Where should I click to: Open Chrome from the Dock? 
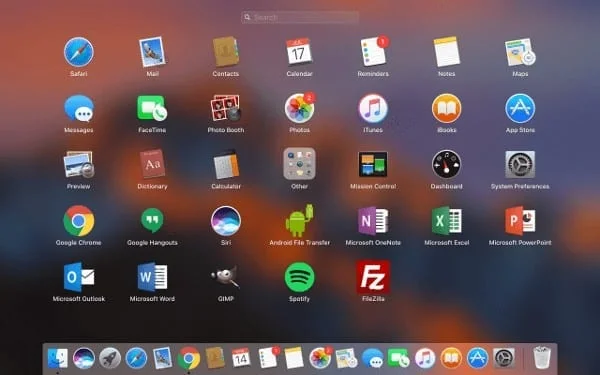[x=189, y=359]
